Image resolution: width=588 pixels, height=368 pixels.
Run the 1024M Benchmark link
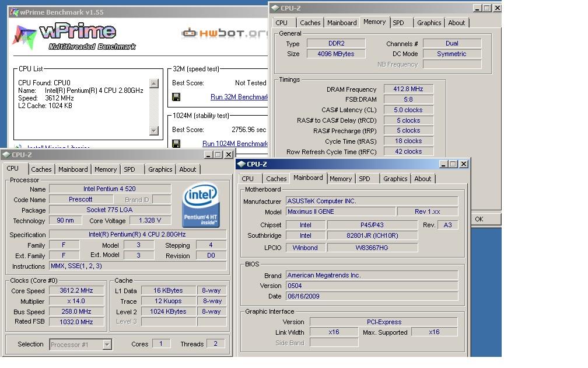pos(235,144)
